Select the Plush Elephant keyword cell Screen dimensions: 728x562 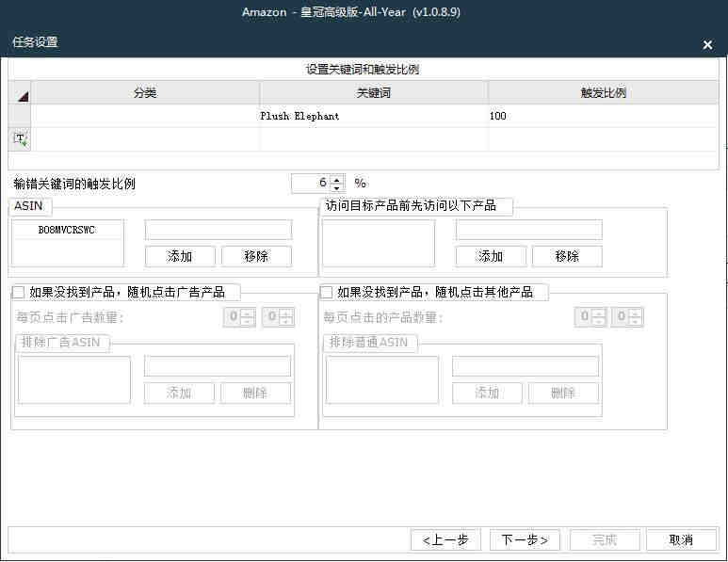374,116
